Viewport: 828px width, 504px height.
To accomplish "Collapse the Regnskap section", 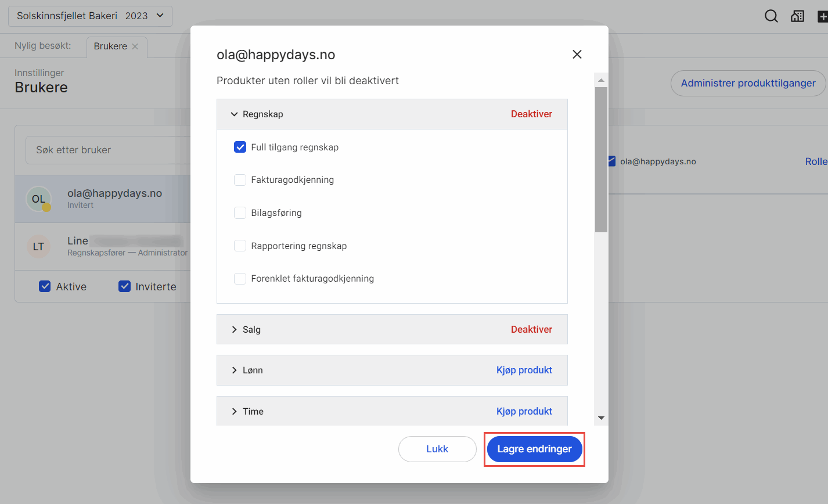I will 235,114.
